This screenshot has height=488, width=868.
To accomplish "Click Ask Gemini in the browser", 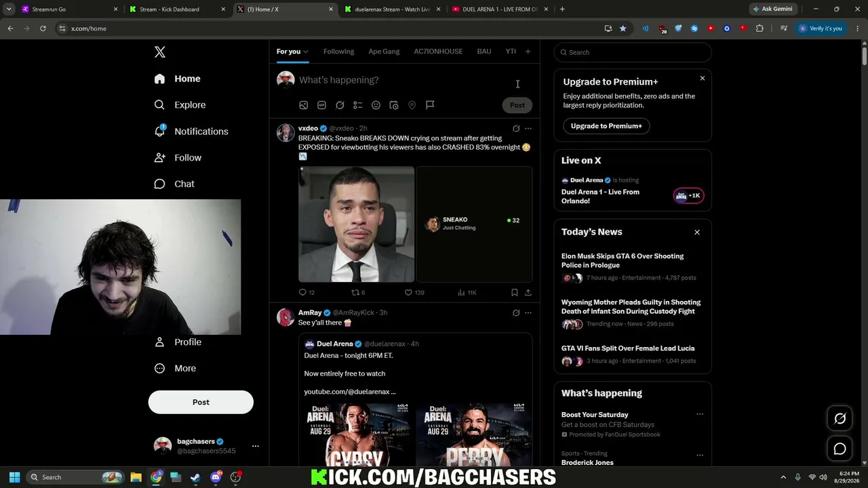I will (772, 9).
